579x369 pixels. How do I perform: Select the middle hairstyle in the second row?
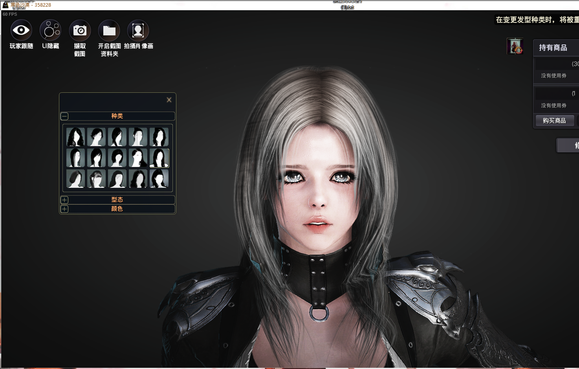coord(117,158)
